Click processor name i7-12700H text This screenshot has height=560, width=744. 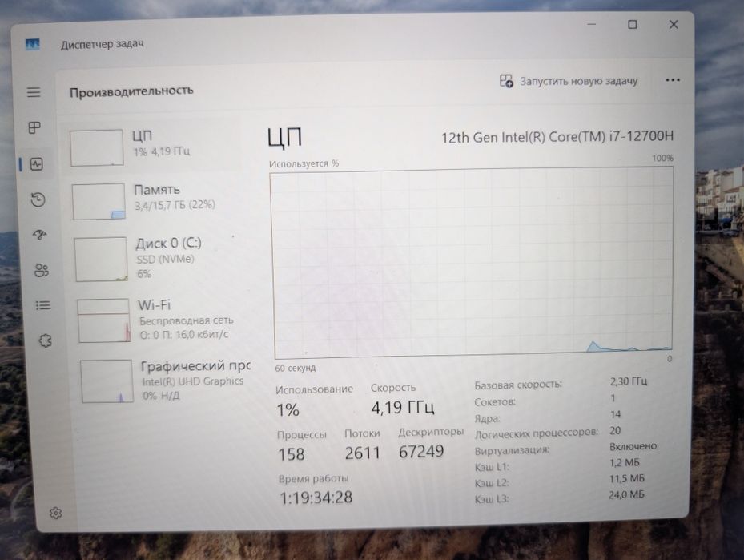[x=557, y=137]
